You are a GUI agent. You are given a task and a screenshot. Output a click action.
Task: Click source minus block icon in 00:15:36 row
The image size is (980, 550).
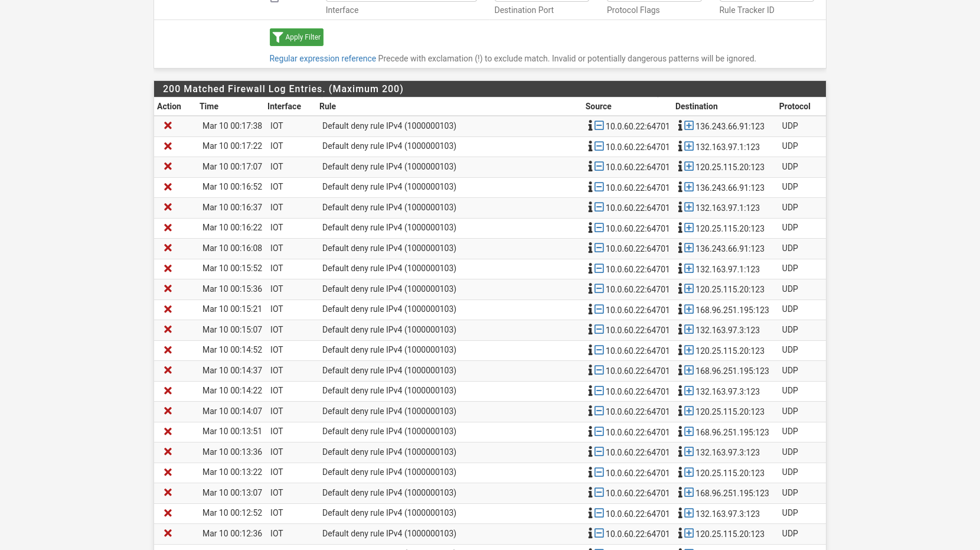click(599, 289)
